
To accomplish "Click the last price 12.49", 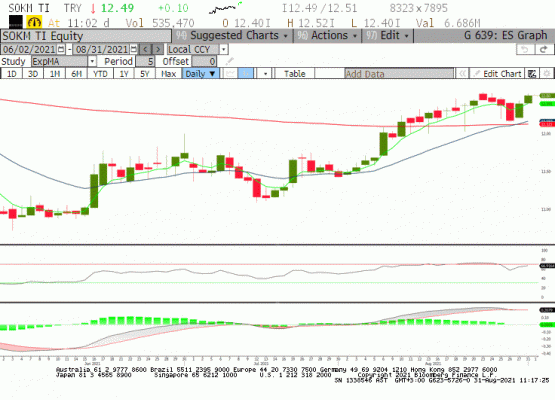I will pos(118,8).
